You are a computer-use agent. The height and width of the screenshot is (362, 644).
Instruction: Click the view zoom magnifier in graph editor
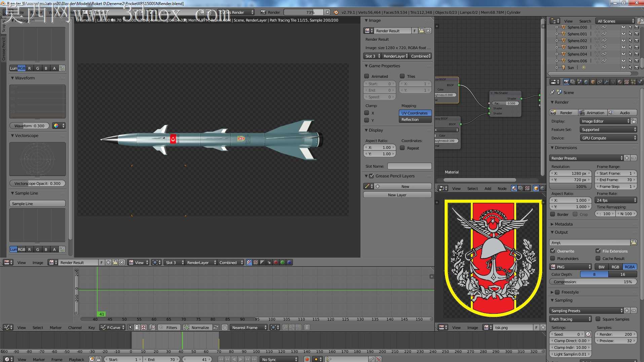point(152,327)
